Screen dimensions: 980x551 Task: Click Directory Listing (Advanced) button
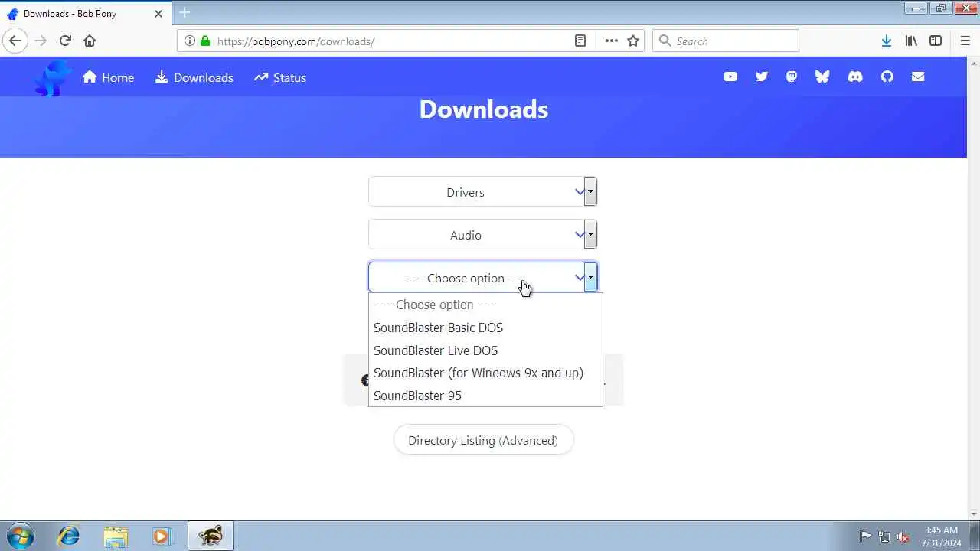(x=483, y=440)
